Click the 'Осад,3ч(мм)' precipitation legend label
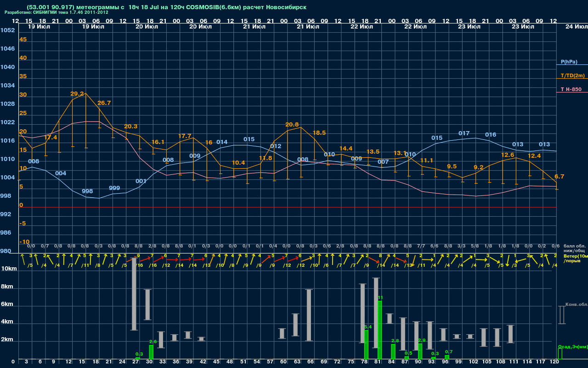 573,346
